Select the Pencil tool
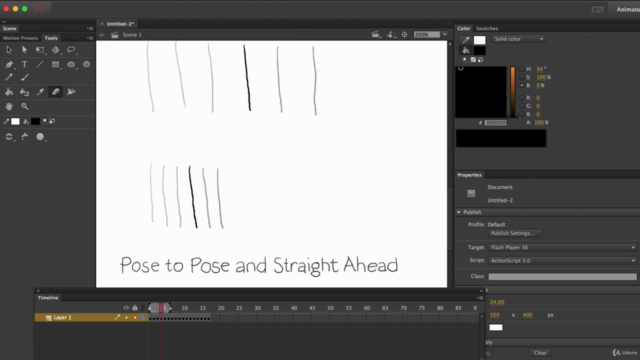This screenshot has width=640, height=360. click(x=9, y=77)
